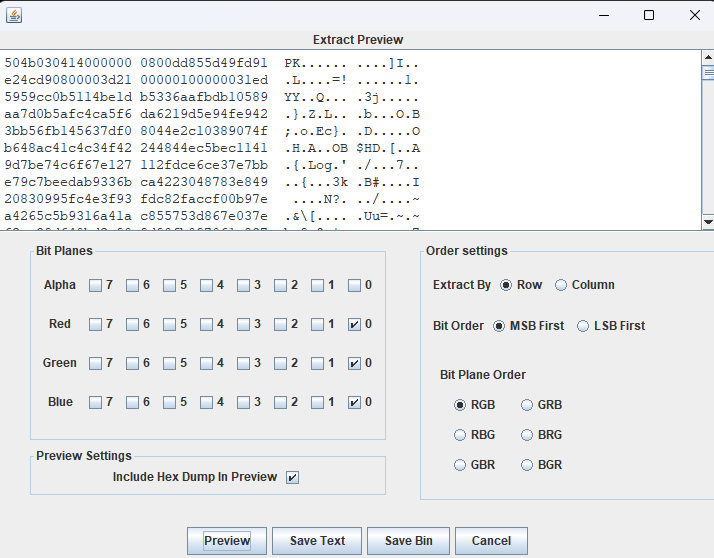Click the preview scrollbar up arrow
This screenshot has width=714, height=558.
pos(708,57)
